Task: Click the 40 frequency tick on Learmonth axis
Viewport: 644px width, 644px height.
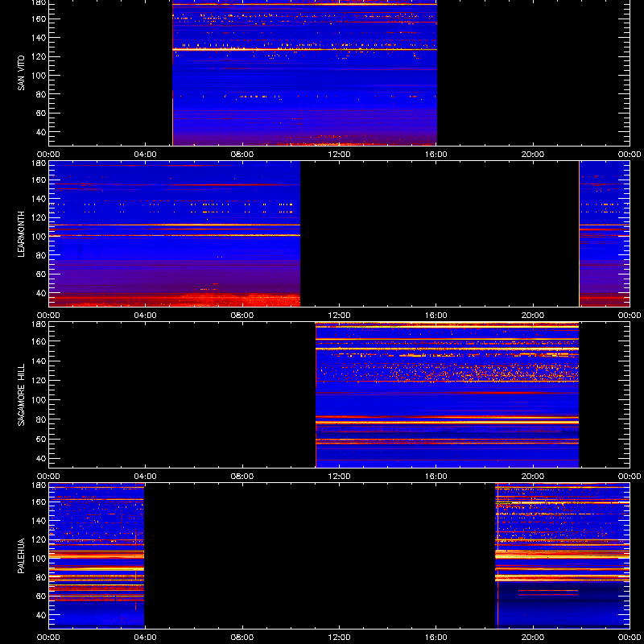Action: 43,293
